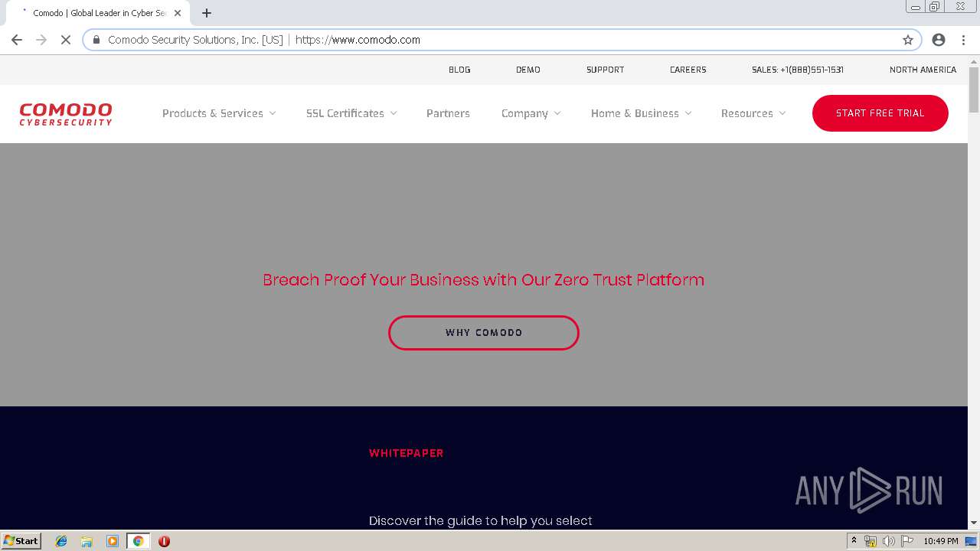Select the NORTH AMERICA region option
The width and height of the screenshot is (980, 551).
(x=923, y=70)
